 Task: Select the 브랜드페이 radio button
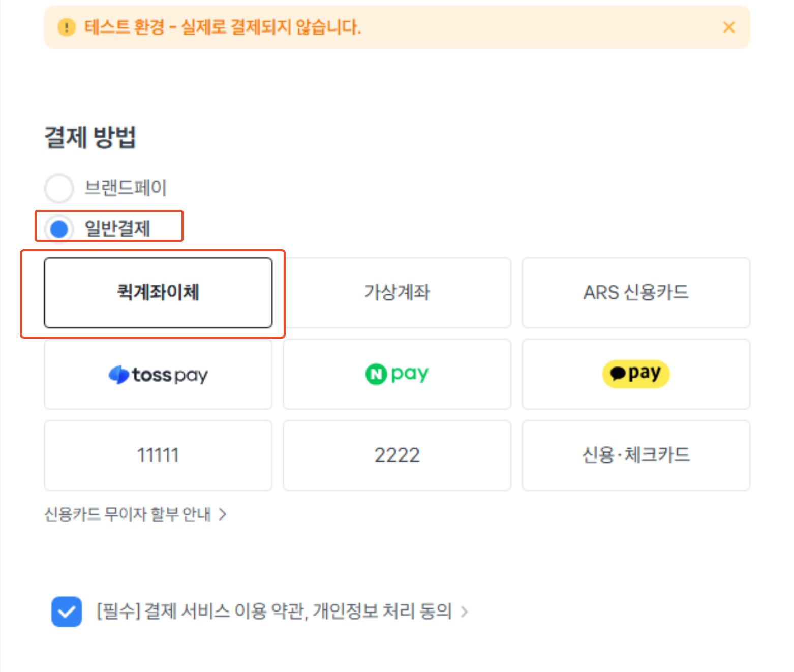coord(59,188)
